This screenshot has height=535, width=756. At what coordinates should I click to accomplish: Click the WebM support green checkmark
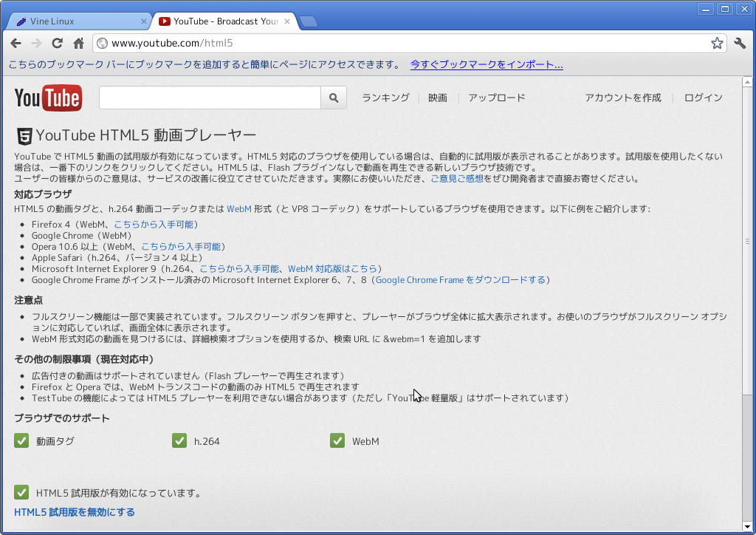pos(337,440)
